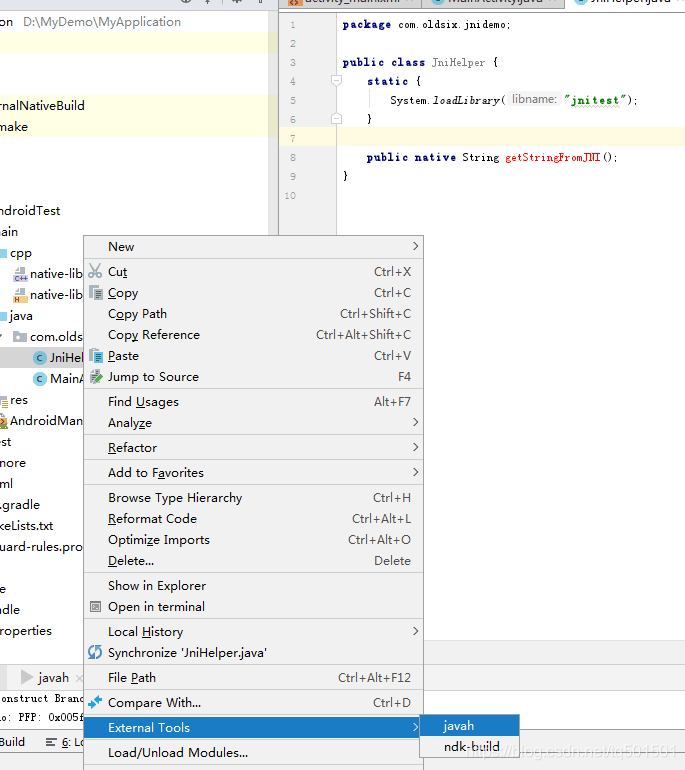Viewport: 685px width, 770px height.
Task: Click the Copy icon in context menu
Action: [x=96, y=293]
